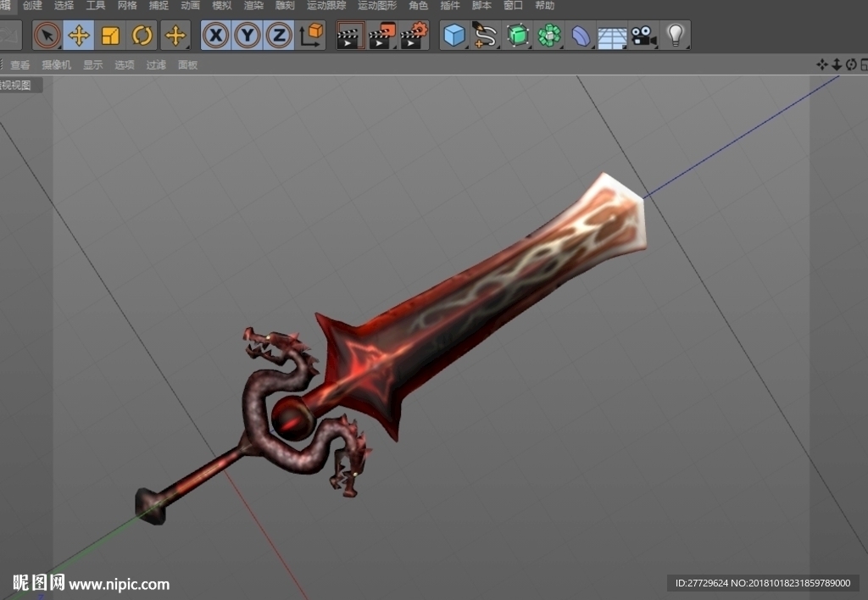Screen dimensions: 868x600
Task: Add a light bulb object
Action: pos(676,36)
